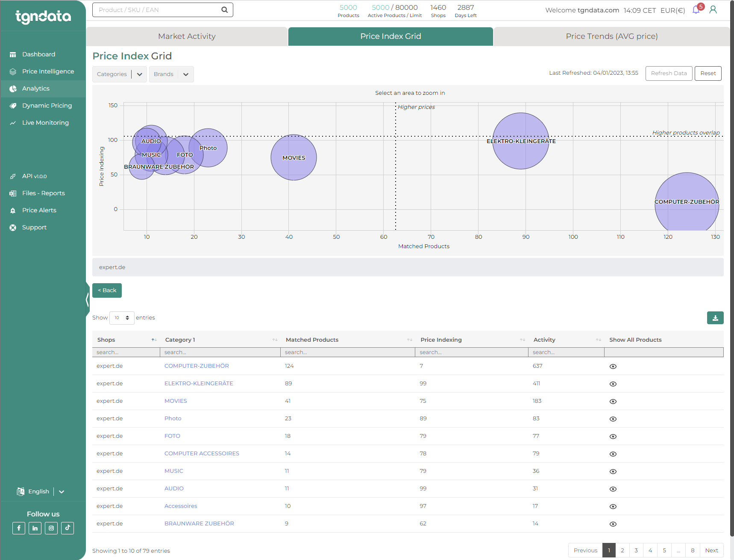Viewport: 734px width, 560px height.
Task: Click the Next pagination button
Action: (711, 550)
